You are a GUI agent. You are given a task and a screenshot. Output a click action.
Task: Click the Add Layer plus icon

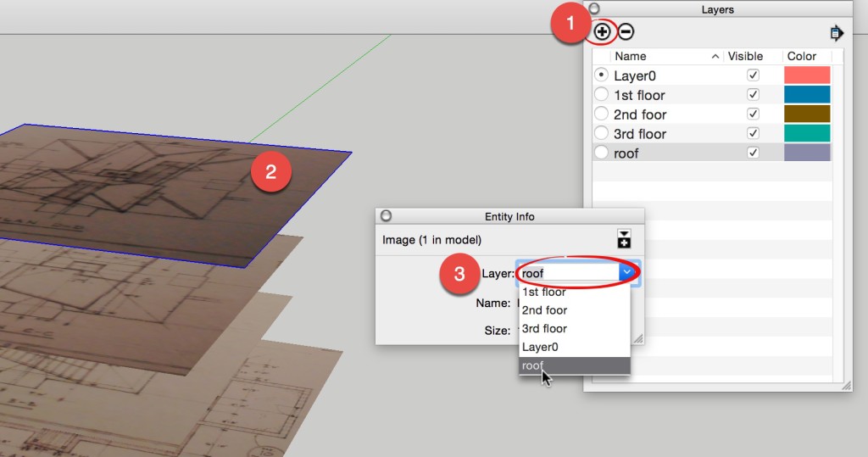coord(602,32)
